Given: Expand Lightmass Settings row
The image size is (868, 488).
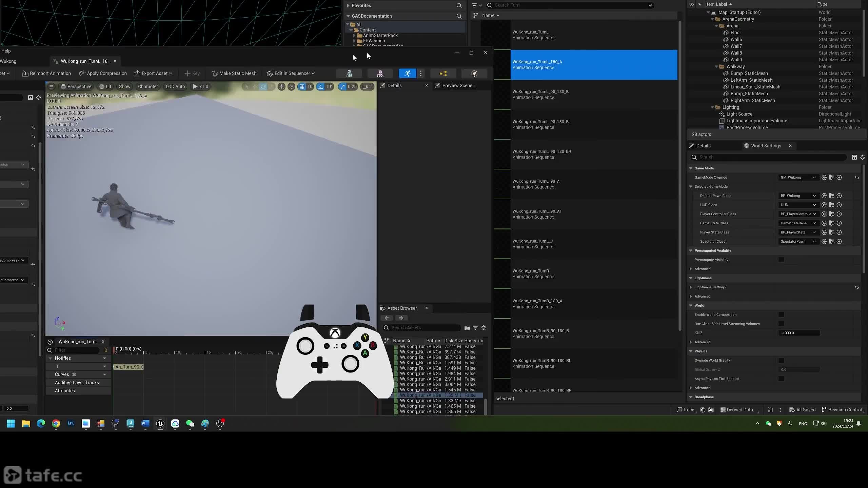Looking at the screenshot, I should [x=691, y=287].
